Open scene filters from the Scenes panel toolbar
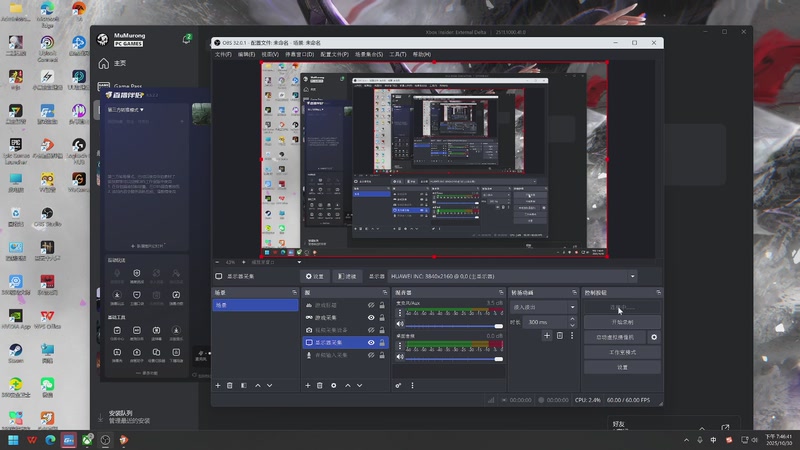 pyautogui.click(x=244, y=386)
